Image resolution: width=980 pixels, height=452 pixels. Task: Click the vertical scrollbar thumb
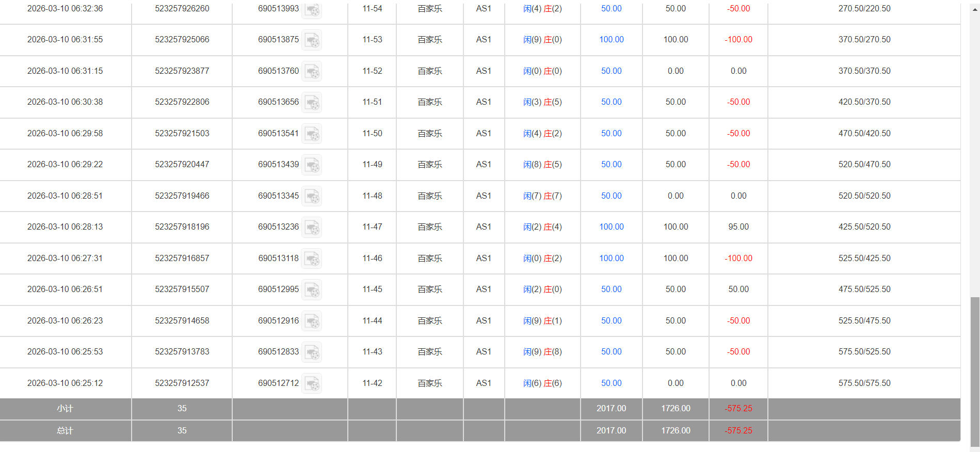click(x=975, y=372)
